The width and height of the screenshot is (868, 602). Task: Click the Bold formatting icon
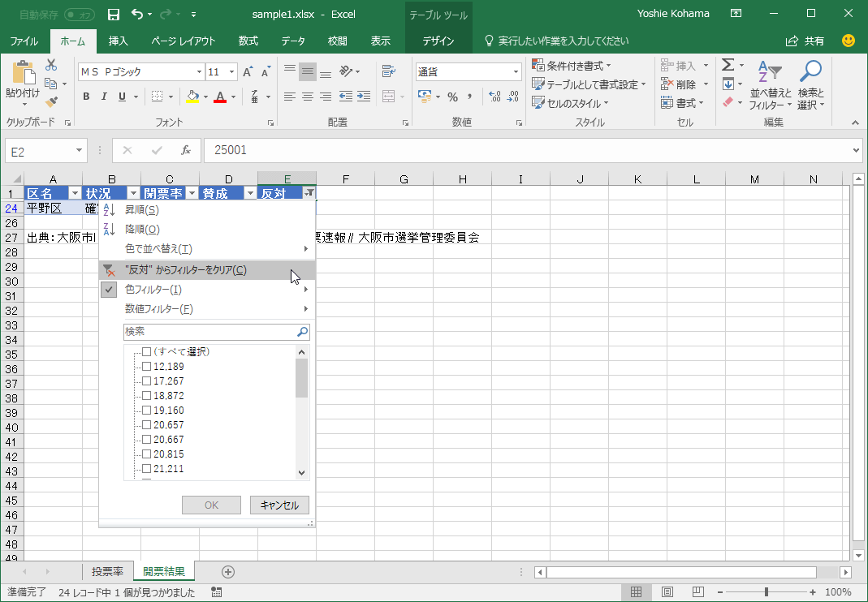86,97
